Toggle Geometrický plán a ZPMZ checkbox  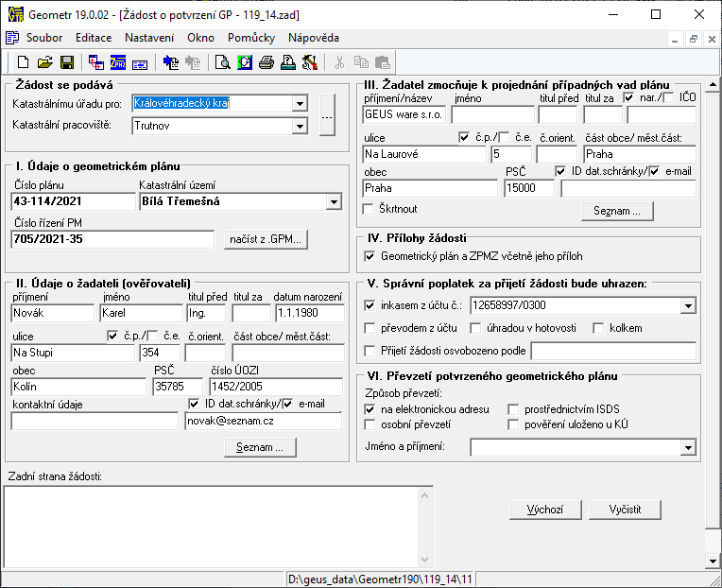pos(370,256)
